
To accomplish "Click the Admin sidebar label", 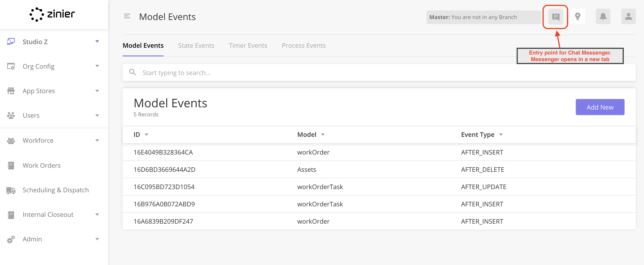I will (32, 239).
